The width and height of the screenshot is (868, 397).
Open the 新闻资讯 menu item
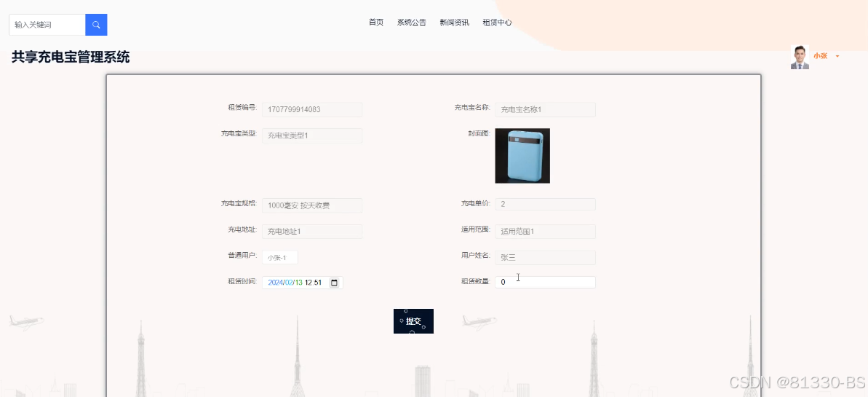[x=455, y=23]
